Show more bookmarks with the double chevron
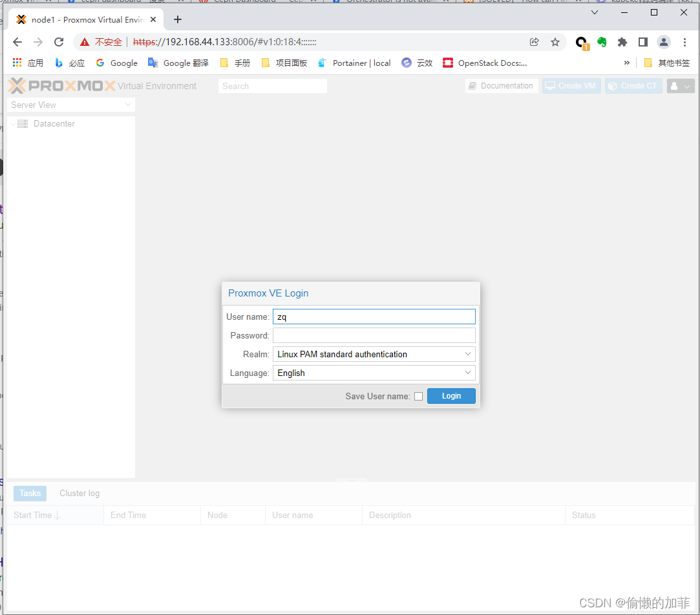Image resolution: width=700 pixels, height=615 pixels. coord(627,63)
